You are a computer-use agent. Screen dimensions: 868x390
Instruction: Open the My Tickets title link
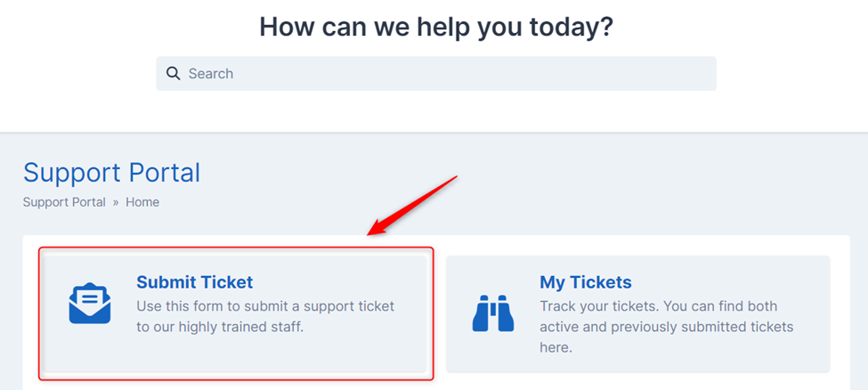pos(586,282)
